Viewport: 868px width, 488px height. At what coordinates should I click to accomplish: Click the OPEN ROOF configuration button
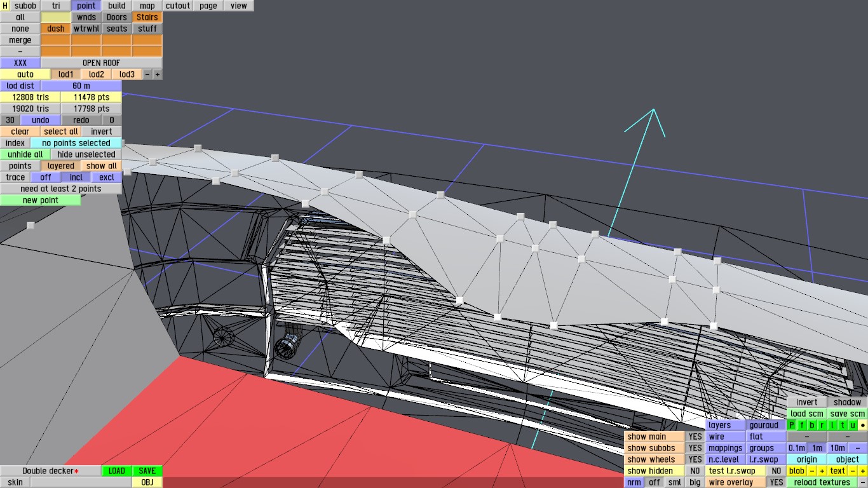tap(102, 63)
